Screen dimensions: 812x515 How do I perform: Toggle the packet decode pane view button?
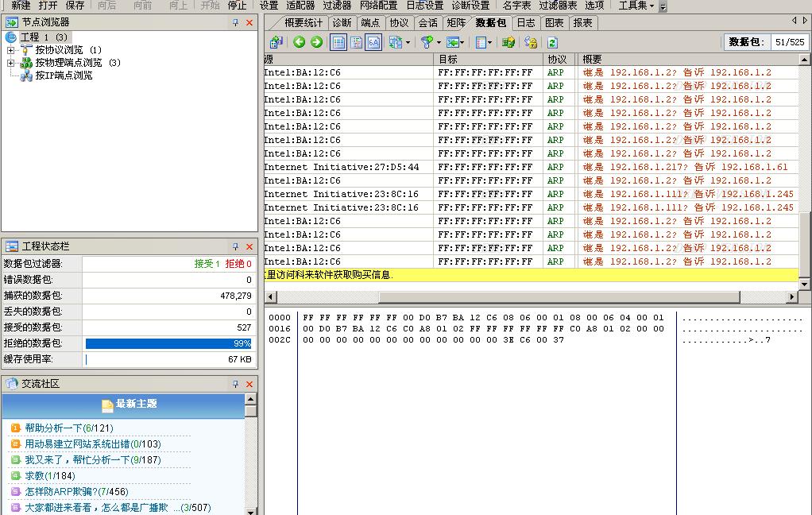(x=356, y=42)
